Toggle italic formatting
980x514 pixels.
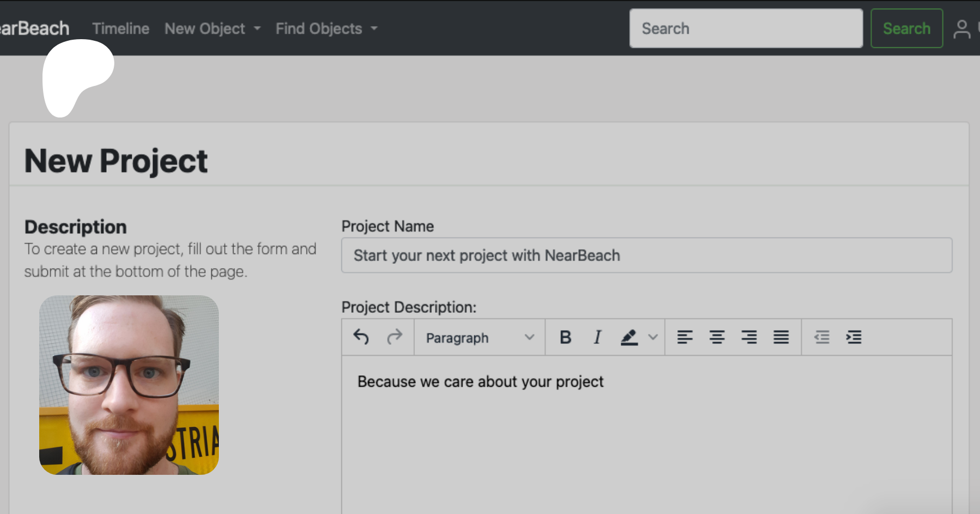coord(597,337)
